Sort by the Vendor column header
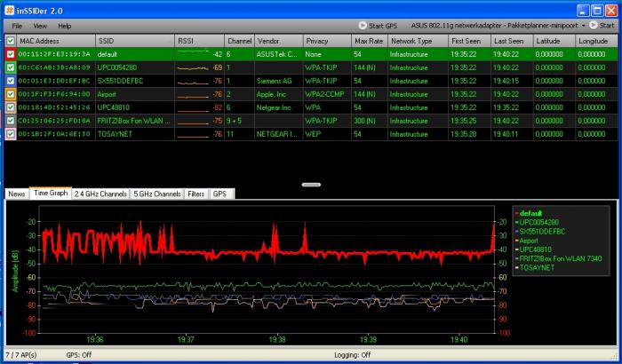The height and width of the screenshot is (364, 622). [278, 41]
